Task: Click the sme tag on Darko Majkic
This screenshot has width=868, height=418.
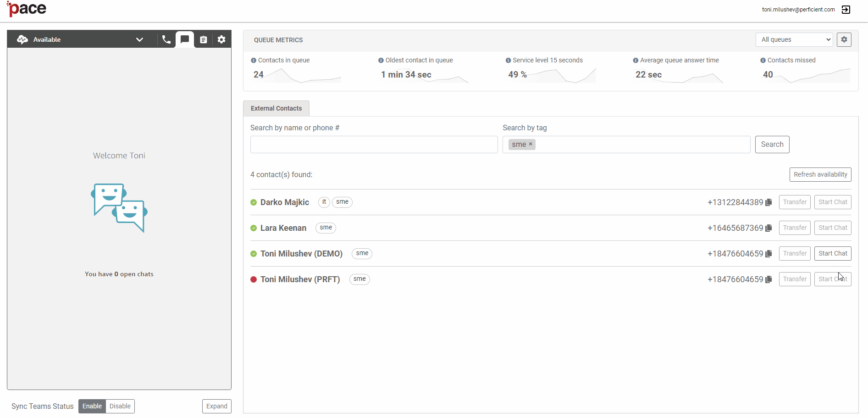Action: [x=342, y=202]
